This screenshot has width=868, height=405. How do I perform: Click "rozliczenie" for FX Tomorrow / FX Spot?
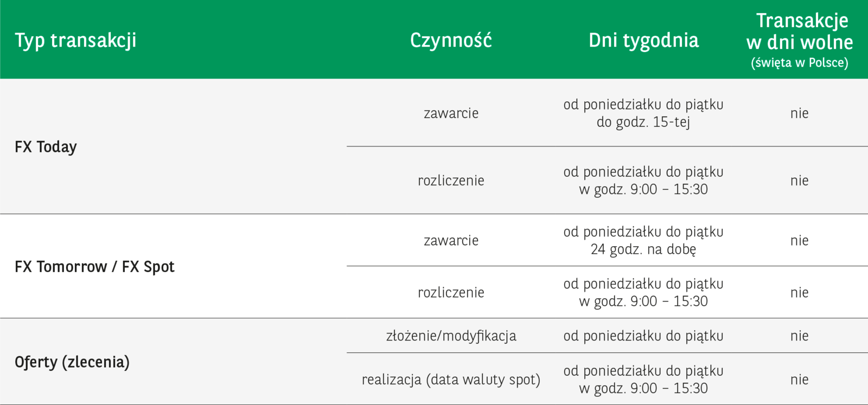pos(451,293)
